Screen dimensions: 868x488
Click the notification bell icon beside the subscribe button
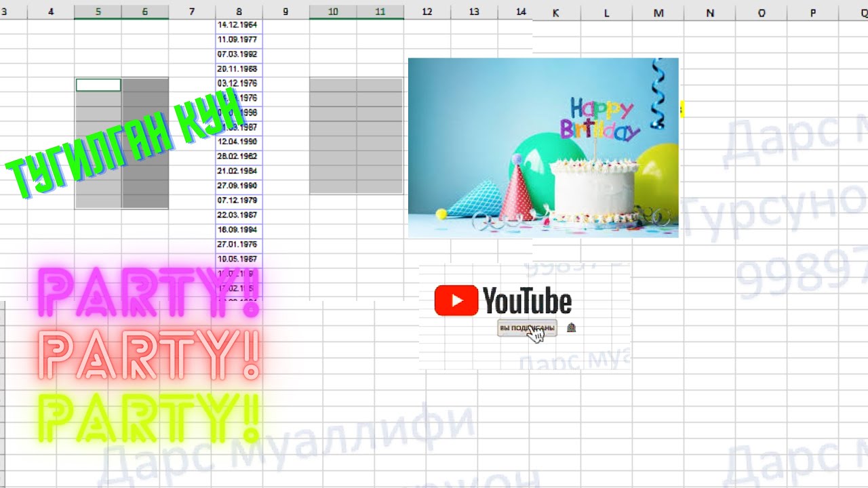click(x=571, y=328)
